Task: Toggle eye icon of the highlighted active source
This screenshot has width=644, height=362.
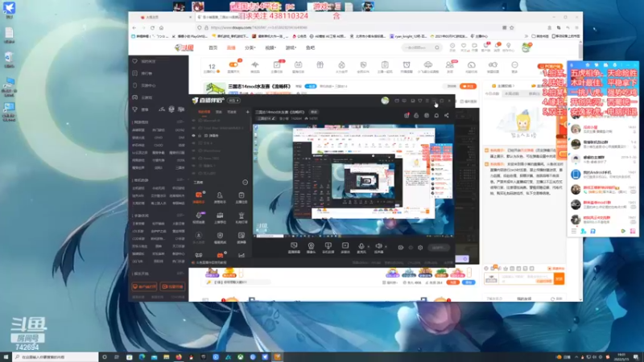Action: (x=194, y=135)
